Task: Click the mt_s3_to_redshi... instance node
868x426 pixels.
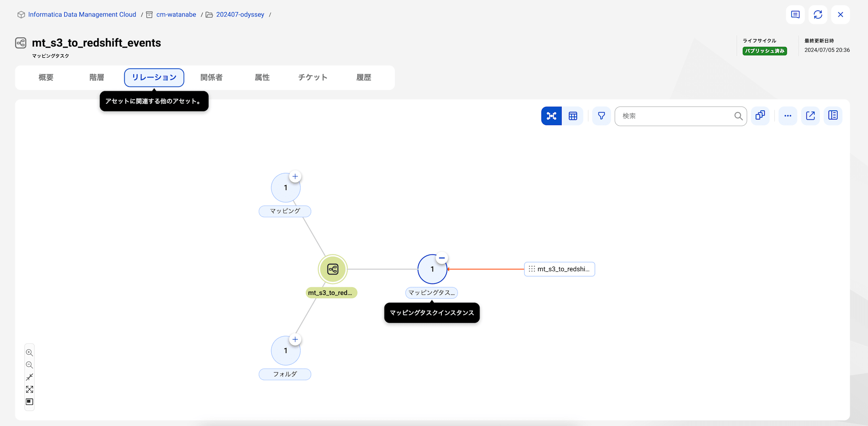Action: click(x=559, y=269)
